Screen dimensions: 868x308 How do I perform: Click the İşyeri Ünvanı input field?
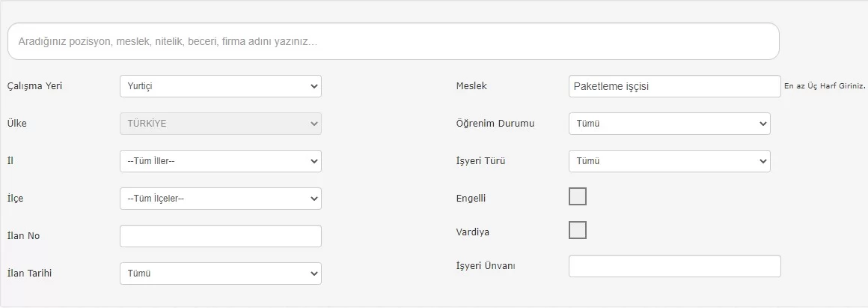pos(673,266)
